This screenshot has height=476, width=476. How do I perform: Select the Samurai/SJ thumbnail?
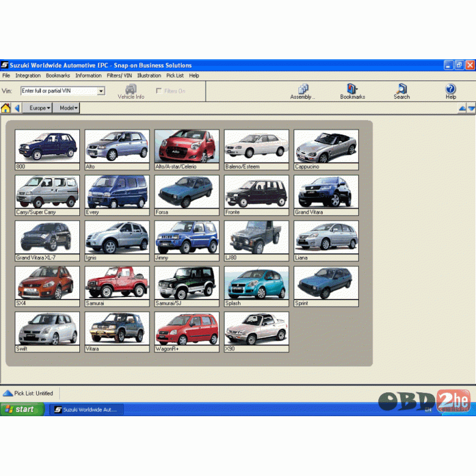(187, 286)
